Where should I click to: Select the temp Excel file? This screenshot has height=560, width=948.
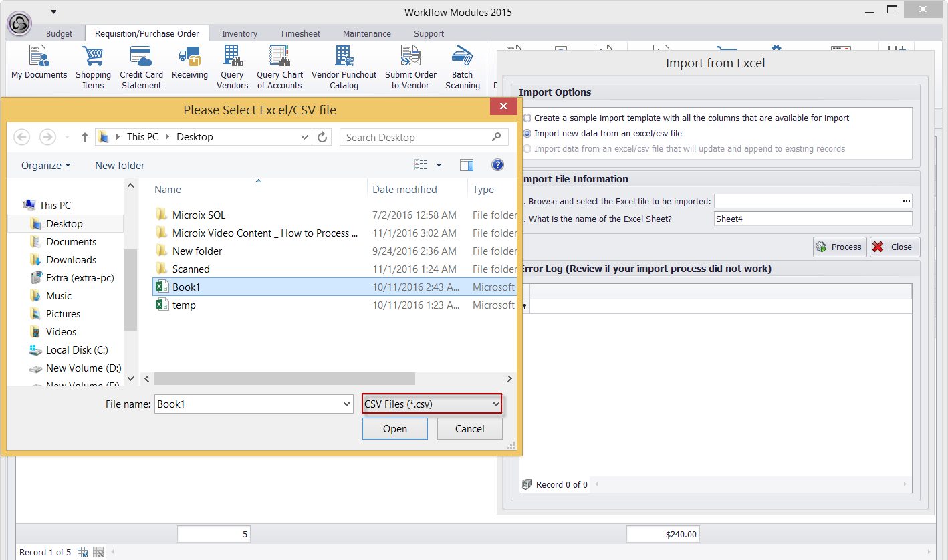point(184,305)
